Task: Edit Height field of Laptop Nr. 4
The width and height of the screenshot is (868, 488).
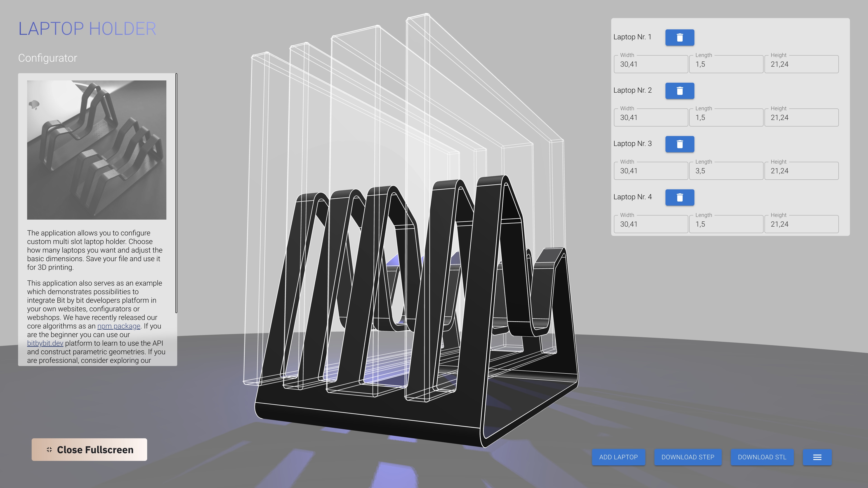Action: (801, 224)
